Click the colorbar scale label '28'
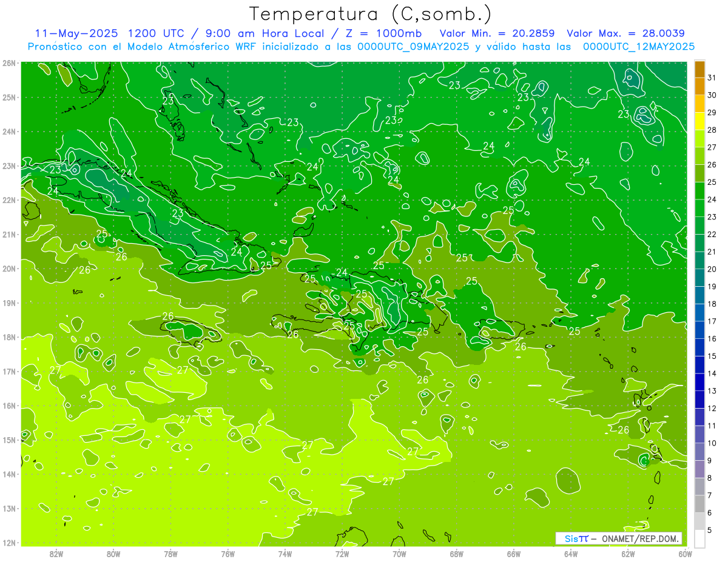The image size is (728, 562). (x=712, y=130)
